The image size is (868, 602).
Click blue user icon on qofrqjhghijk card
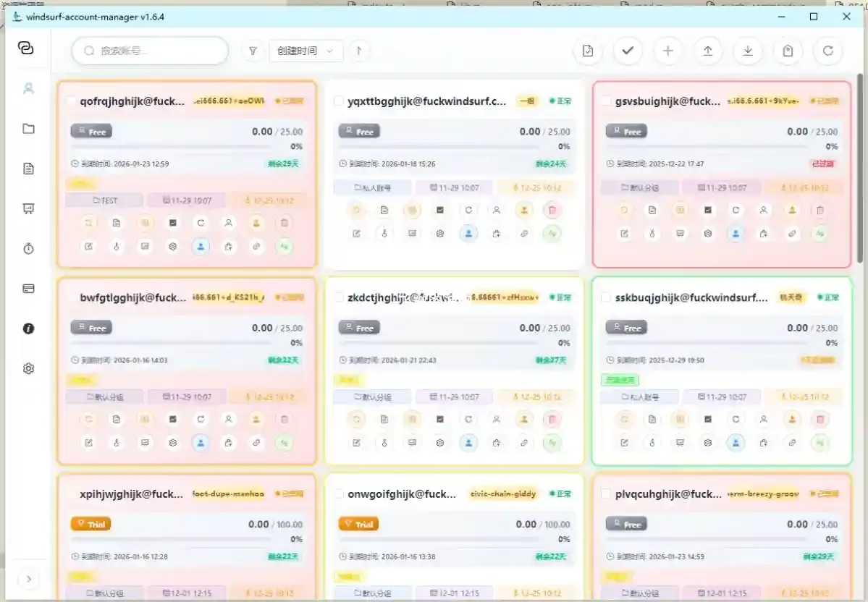[201, 246]
